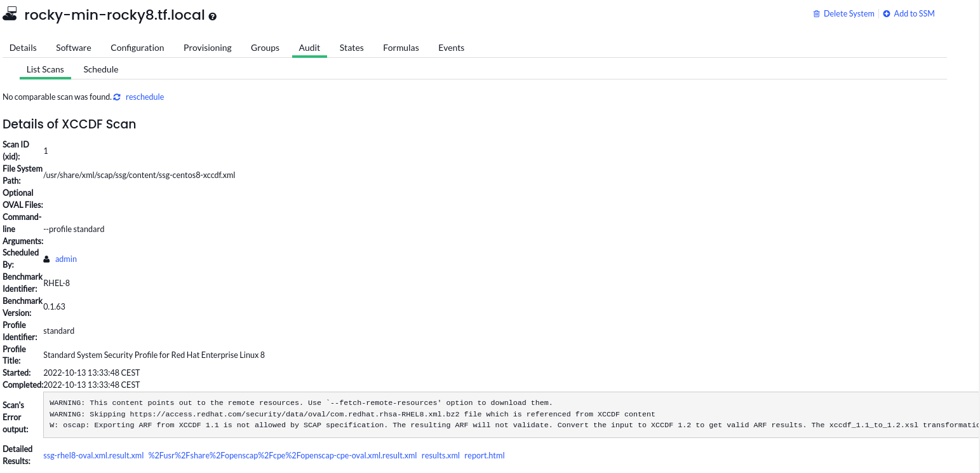Click the Profile Identifier value standard

coord(58,331)
